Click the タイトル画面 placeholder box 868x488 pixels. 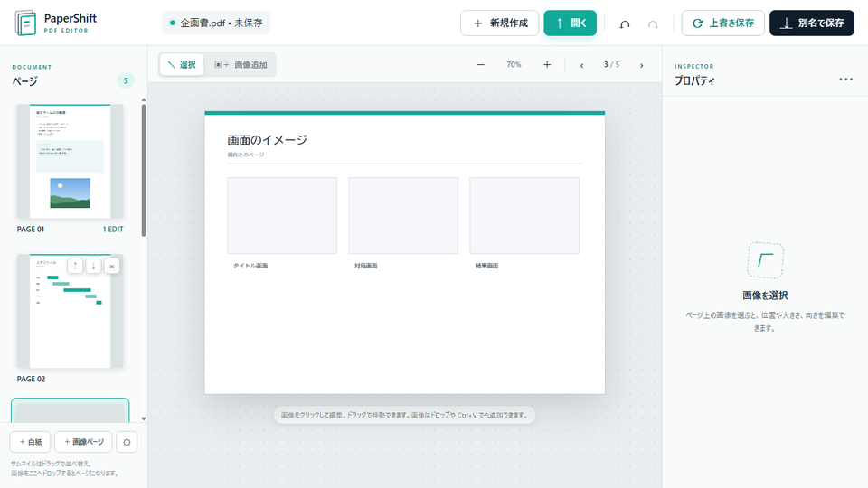click(x=282, y=216)
